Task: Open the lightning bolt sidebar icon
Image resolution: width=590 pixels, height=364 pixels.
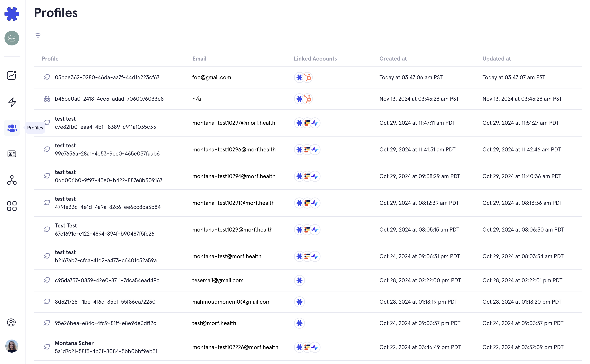Action: coord(12,102)
